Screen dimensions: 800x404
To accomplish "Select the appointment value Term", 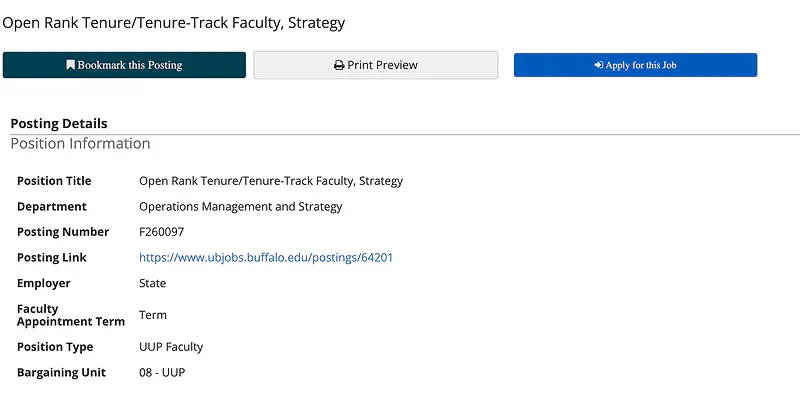I will (x=153, y=315).
